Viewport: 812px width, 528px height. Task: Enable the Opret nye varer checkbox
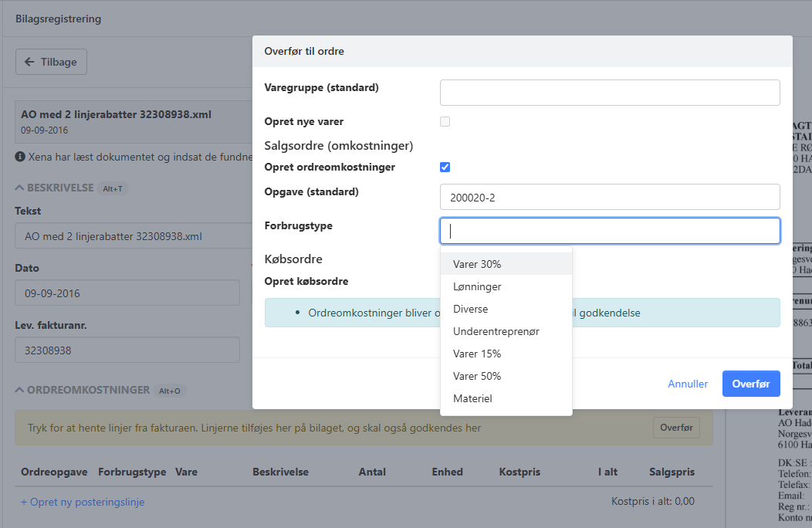click(x=445, y=122)
